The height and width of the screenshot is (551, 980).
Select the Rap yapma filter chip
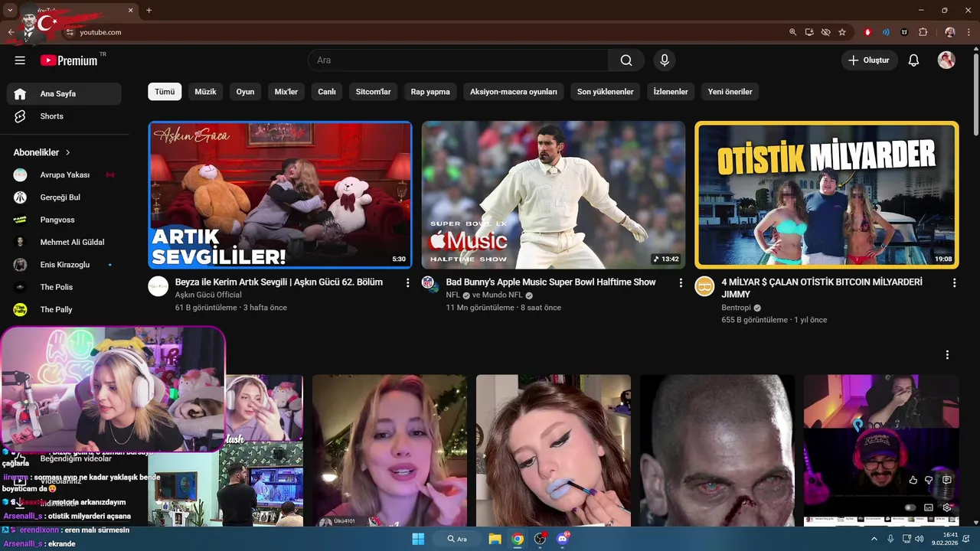[x=430, y=92]
